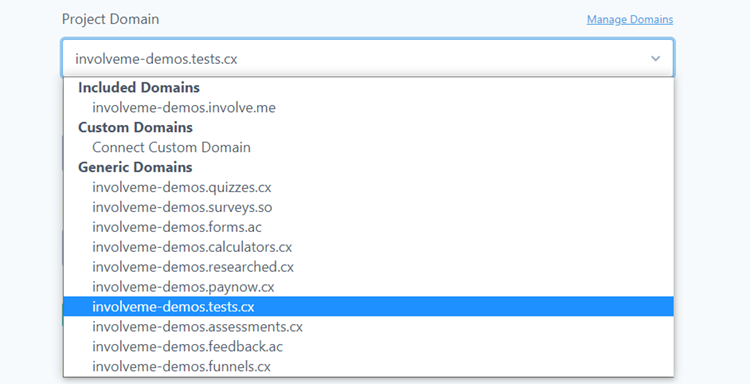This screenshot has height=384, width=750.
Task: Select involveme-demos.forms.ac domain
Action: click(x=368, y=227)
